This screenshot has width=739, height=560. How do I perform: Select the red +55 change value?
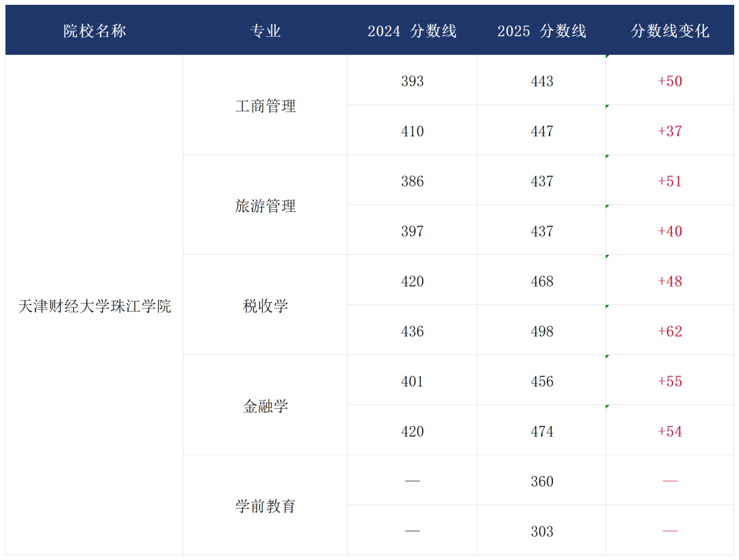pyautogui.click(x=670, y=382)
